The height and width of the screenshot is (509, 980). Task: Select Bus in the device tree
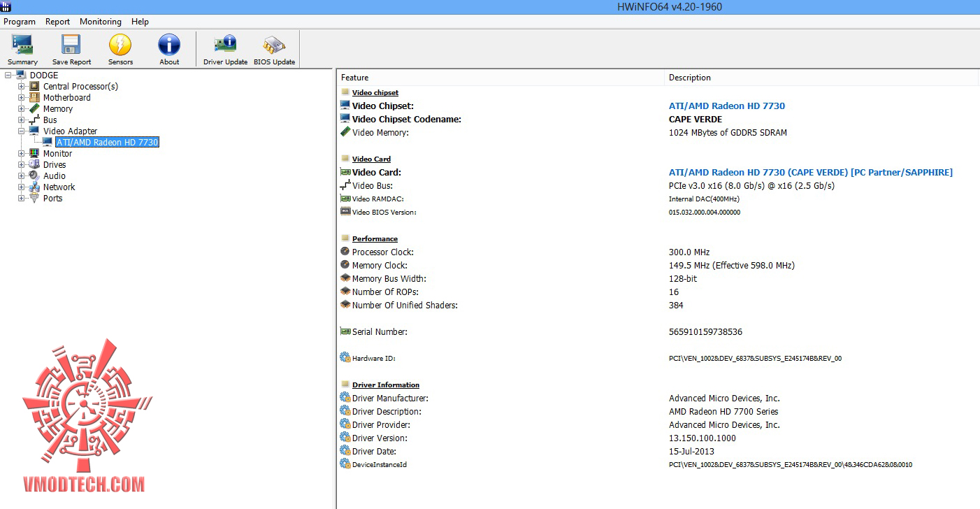(50, 120)
